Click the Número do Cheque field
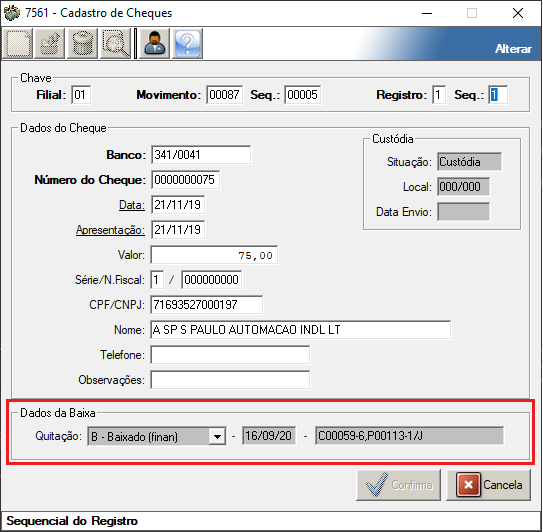 pos(185,180)
